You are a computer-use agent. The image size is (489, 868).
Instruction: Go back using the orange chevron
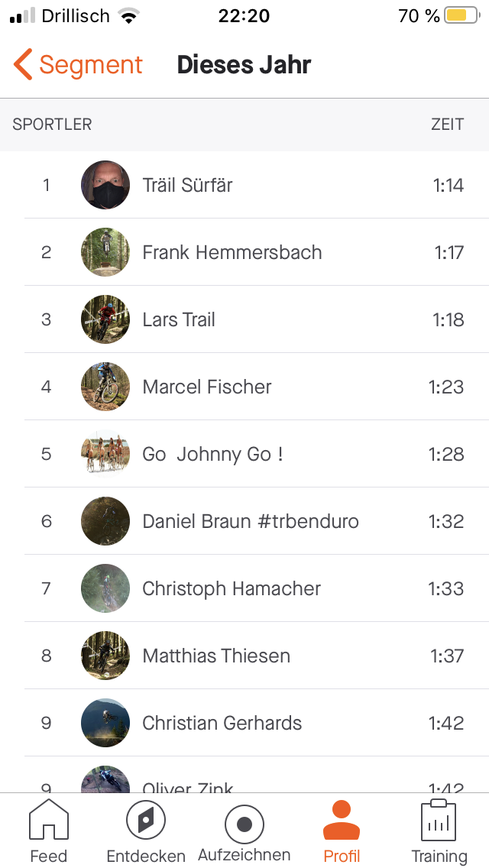coord(23,65)
